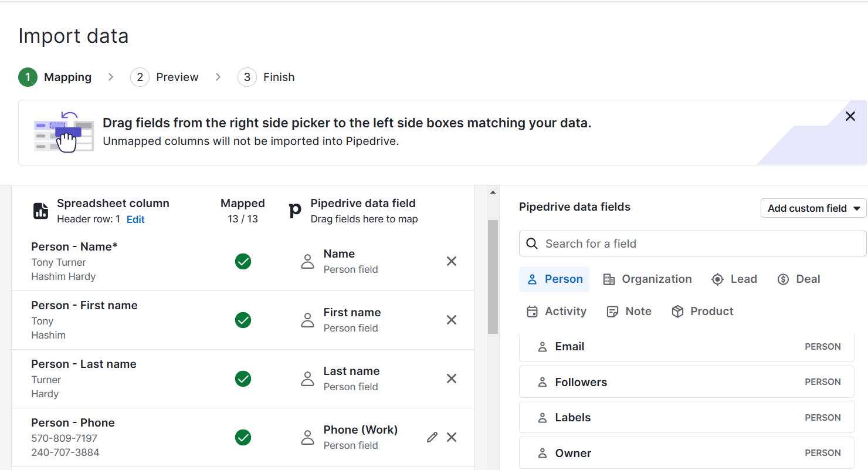This screenshot has height=470, width=868.
Task: Switch to the Organization fields tab
Action: pos(647,279)
